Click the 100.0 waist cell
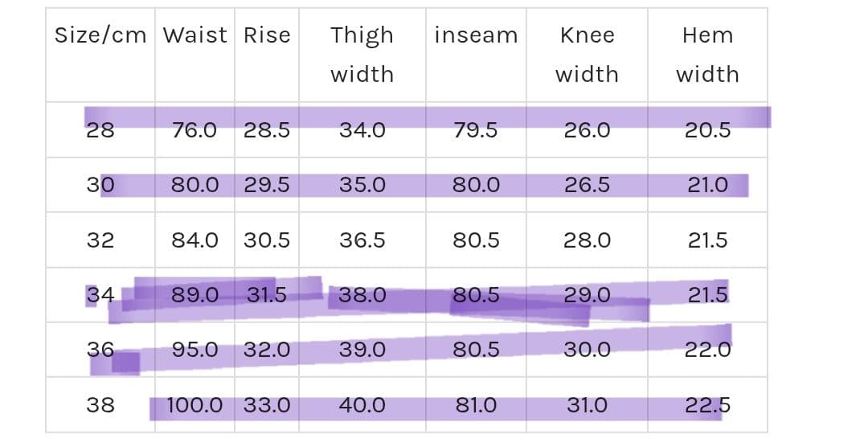Screen dimensions: 868x447 [x=194, y=405]
